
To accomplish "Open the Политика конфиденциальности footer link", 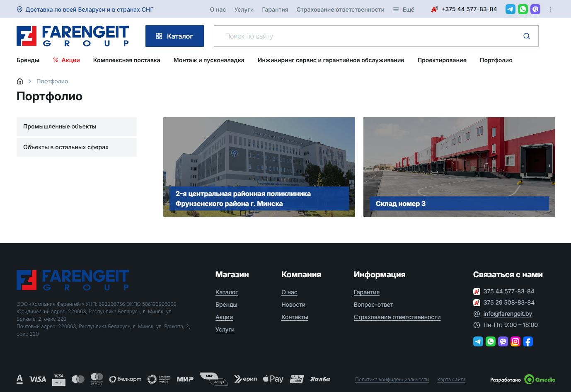I will 392,380.
